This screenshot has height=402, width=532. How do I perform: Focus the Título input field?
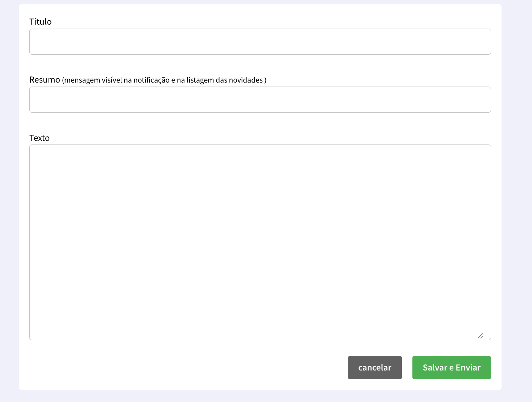pos(260,42)
